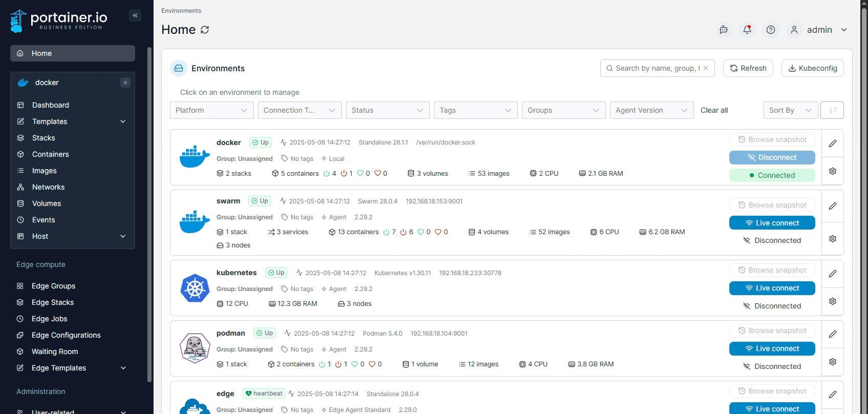Click the feedback chat icon in header
The image size is (868, 414).
(x=724, y=30)
